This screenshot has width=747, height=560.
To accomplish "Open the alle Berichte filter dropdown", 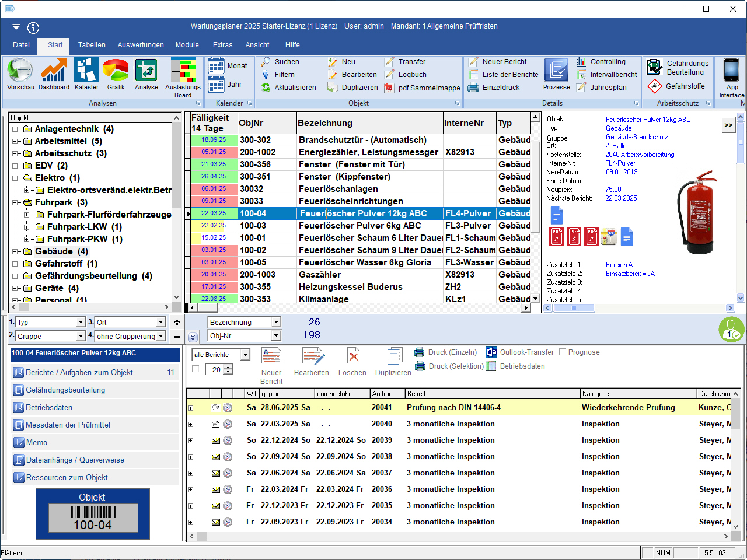I will [x=246, y=355].
